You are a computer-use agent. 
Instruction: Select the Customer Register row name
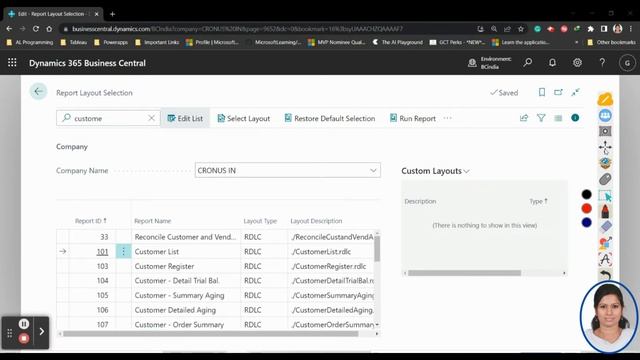tap(164, 266)
